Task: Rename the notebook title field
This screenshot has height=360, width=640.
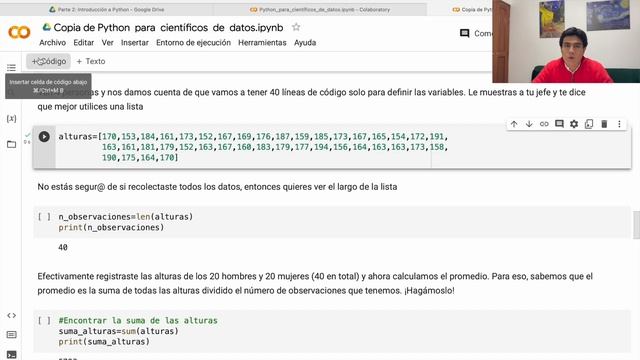Action: pos(168,27)
